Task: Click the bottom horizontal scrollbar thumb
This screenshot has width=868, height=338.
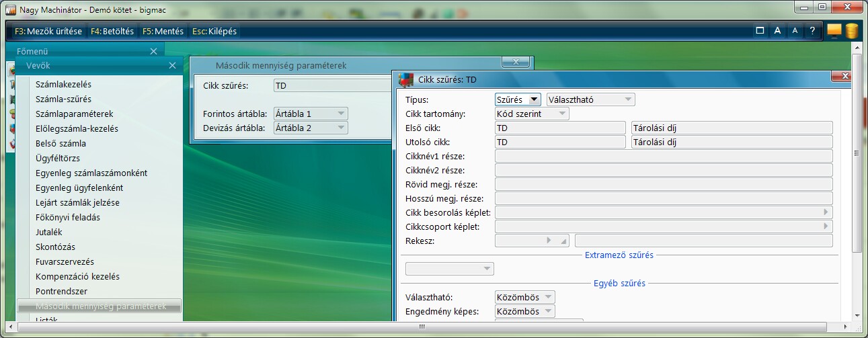Action: tap(423, 327)
